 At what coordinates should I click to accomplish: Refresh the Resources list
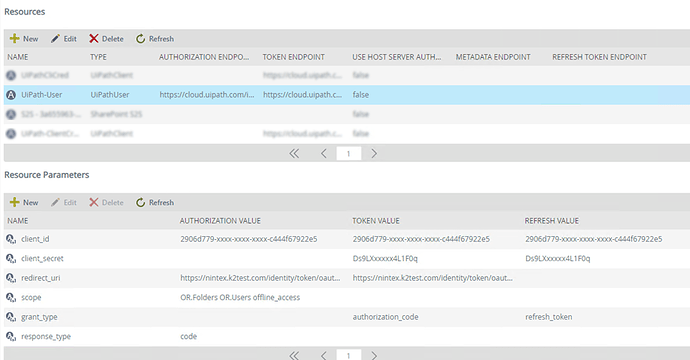[154, 39]
